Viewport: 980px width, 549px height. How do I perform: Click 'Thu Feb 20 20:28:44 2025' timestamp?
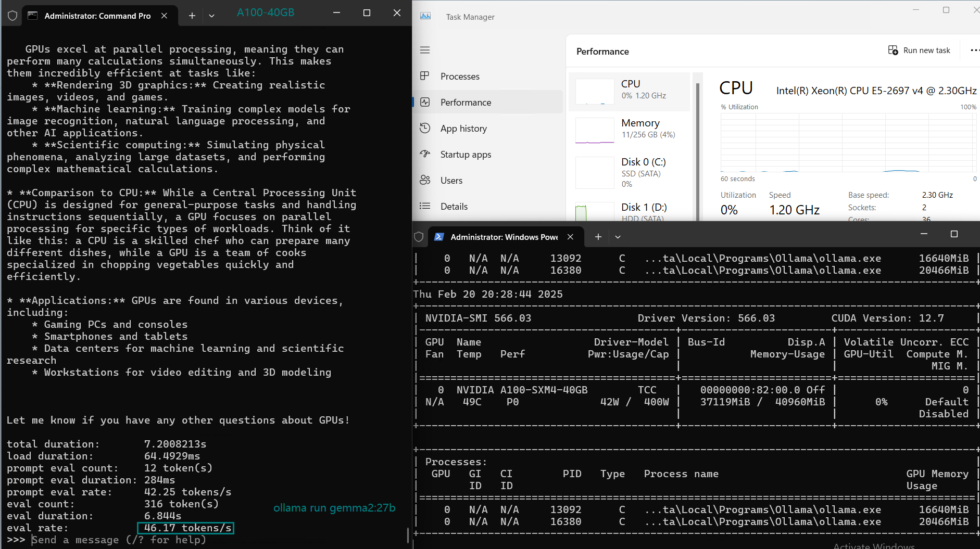[x=488, y=294]
